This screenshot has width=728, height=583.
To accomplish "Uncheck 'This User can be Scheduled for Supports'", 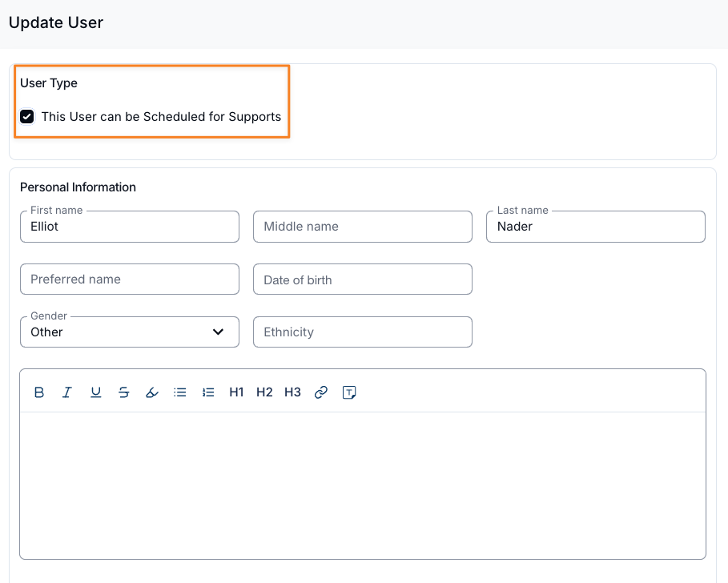I will [27, 117].
